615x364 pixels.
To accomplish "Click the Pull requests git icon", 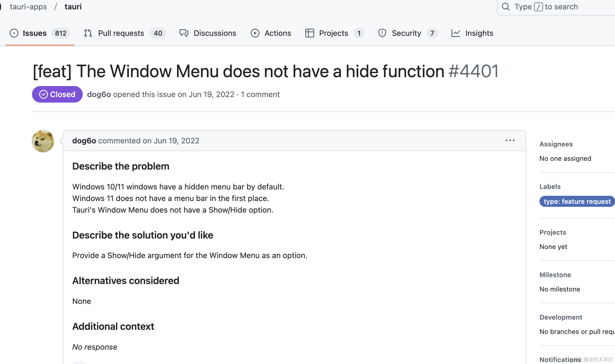I will [x=88, y=33].
